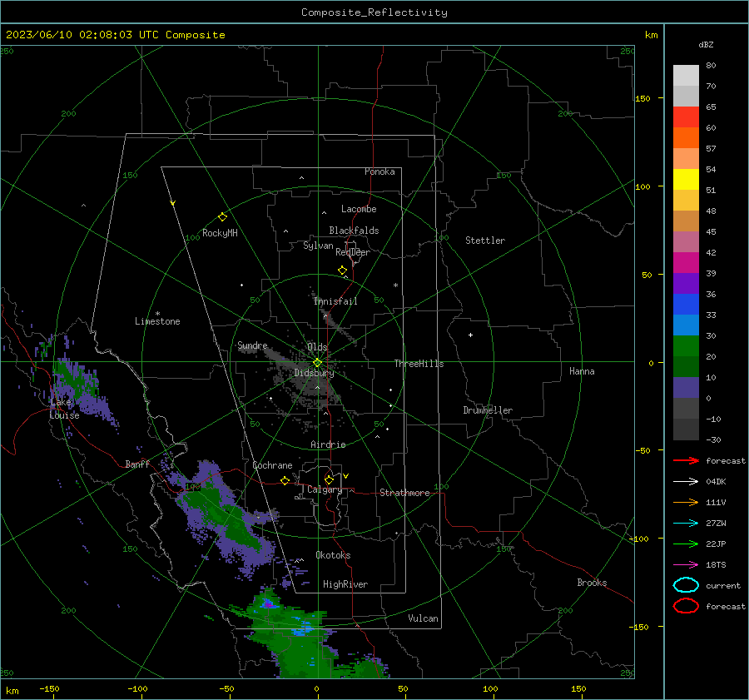Select the Blackfalds label

354,231
